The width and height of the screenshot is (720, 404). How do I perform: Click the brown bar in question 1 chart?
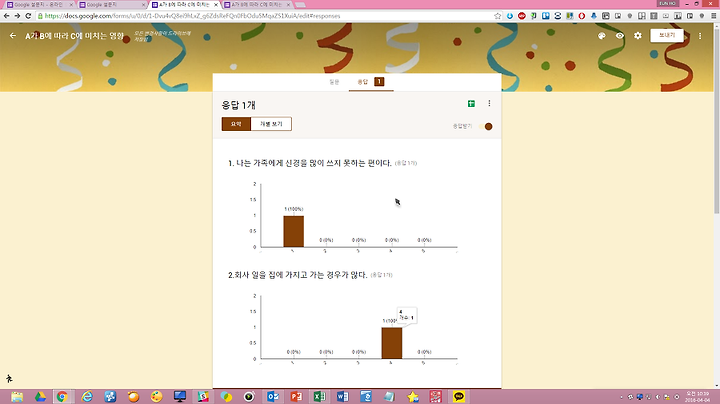(293, 231)
